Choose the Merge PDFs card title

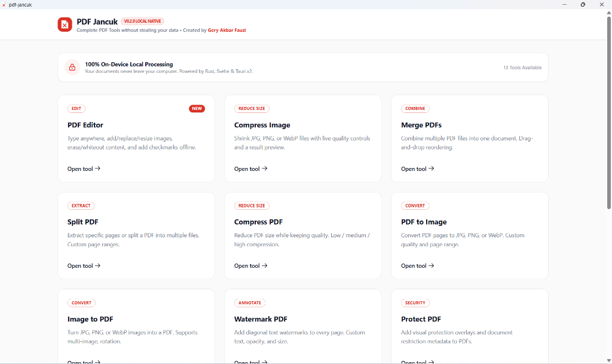tap(421, 125)
